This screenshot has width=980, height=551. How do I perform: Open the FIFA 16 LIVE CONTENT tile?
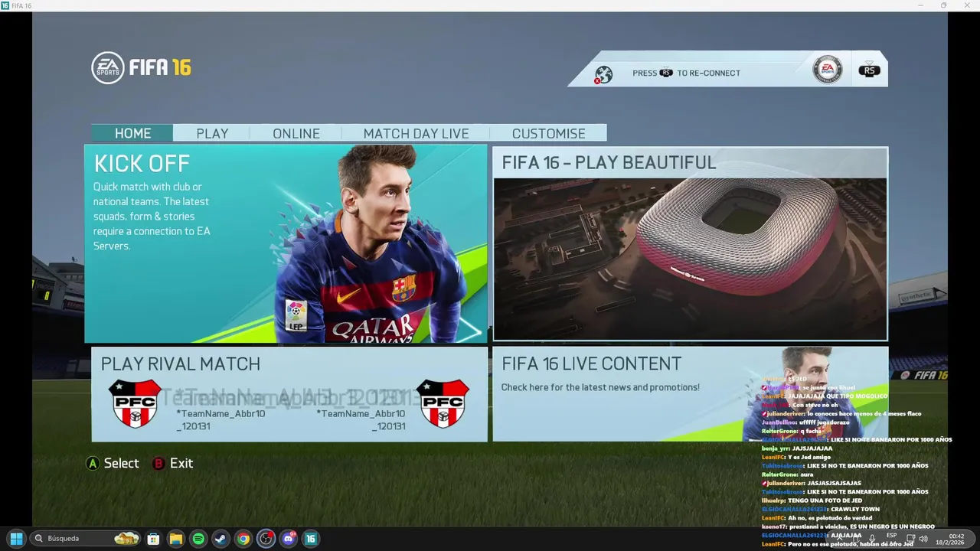690,394
